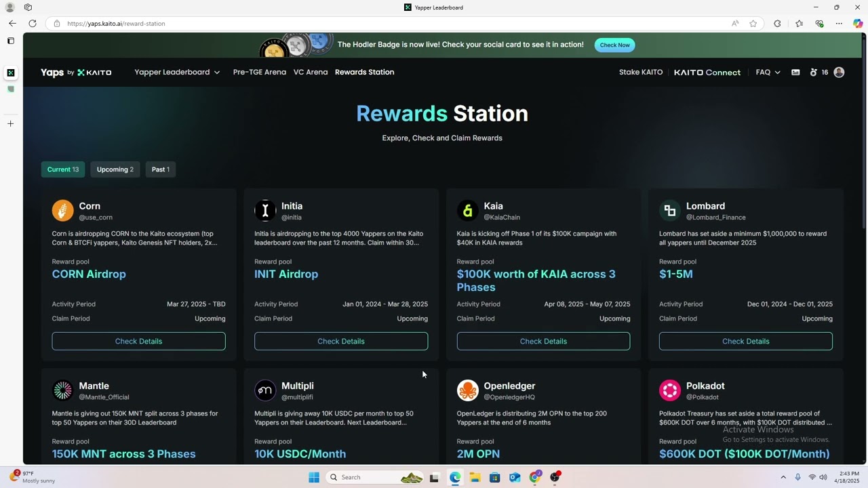Refresh the page with reload icon
The height and width of the screenshot is (488, 868).
pyautogui.click(x=33, y=24)
